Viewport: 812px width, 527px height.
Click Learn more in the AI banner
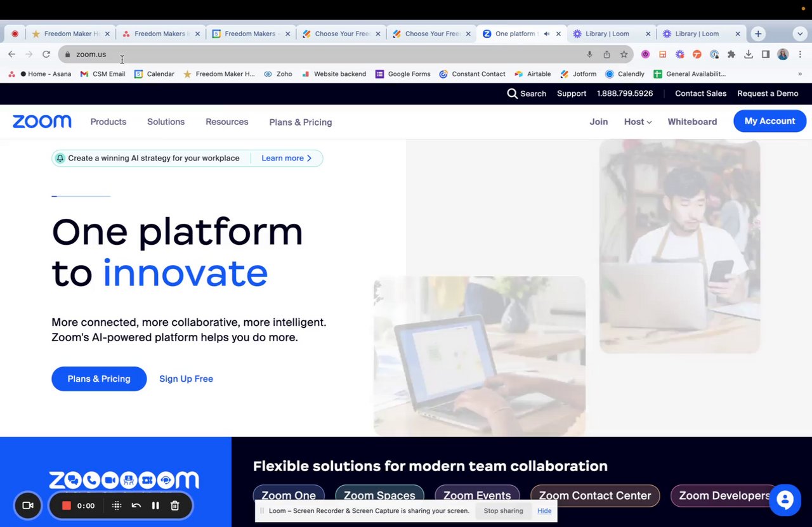point(287,158)
